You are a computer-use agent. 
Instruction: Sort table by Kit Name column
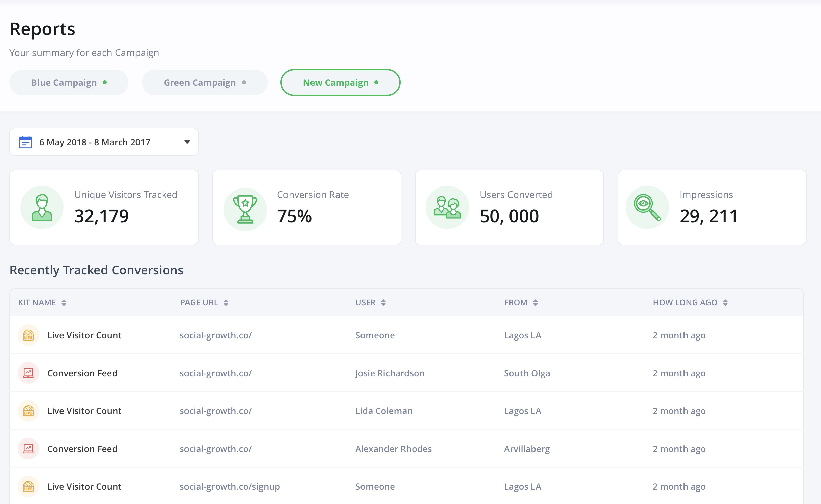pyautogui.click(x=64, y=303)
